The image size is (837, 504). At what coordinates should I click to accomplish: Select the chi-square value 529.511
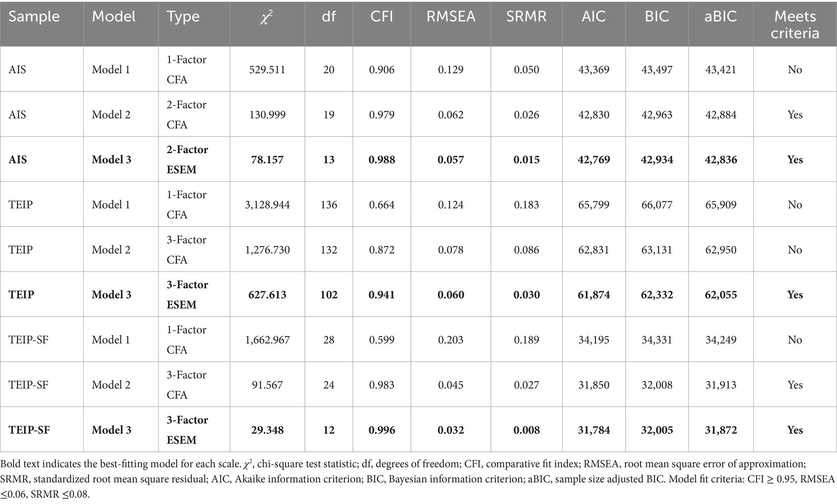pos(267,70)
